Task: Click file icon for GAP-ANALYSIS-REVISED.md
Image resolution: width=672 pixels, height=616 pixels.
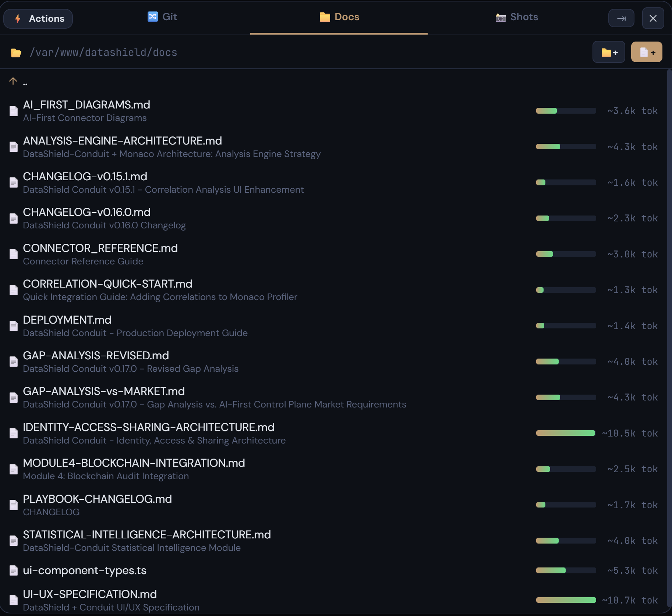Action: [14, 362]
